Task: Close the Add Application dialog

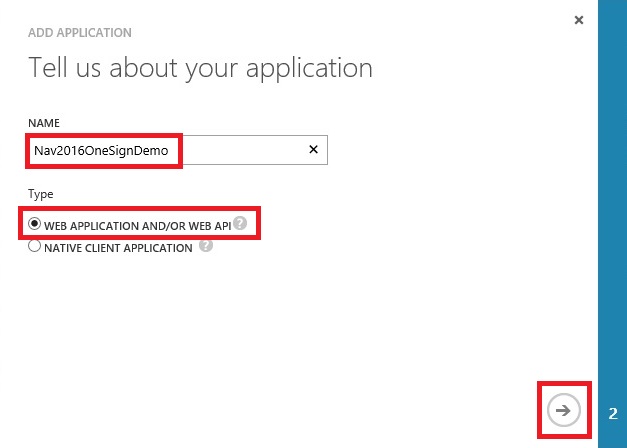Action: pyautogui.click(x=579, y=20)
